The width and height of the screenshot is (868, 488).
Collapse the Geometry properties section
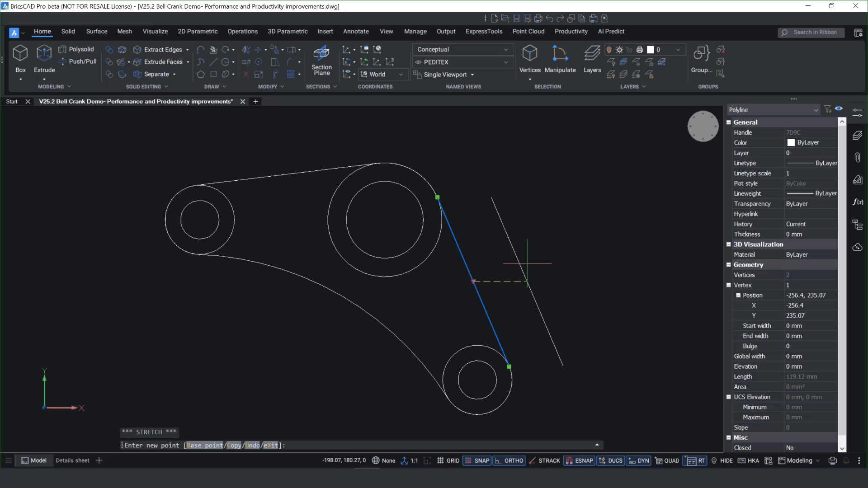point(728,265)
